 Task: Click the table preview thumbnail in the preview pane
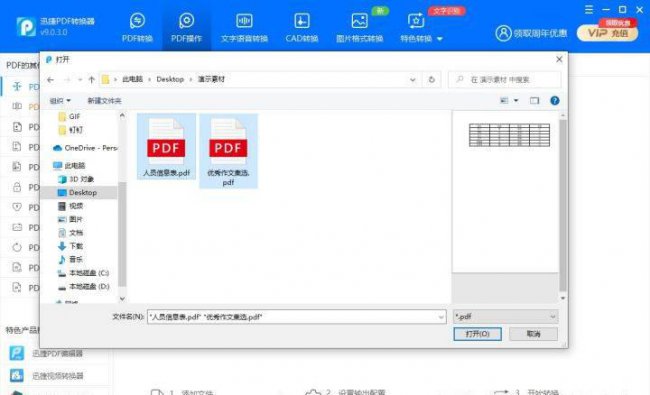coord(509,135)
